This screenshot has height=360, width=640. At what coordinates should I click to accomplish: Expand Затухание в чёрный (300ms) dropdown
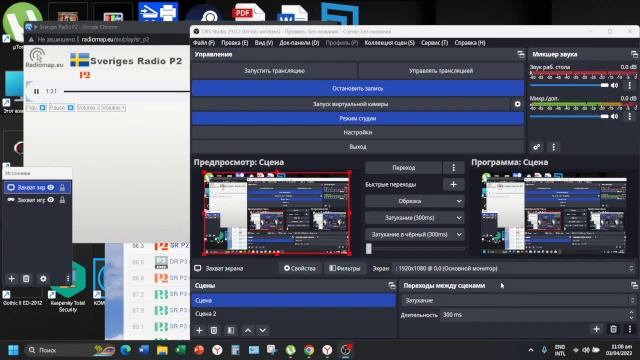pyautogui.click(x=414, y=235)
